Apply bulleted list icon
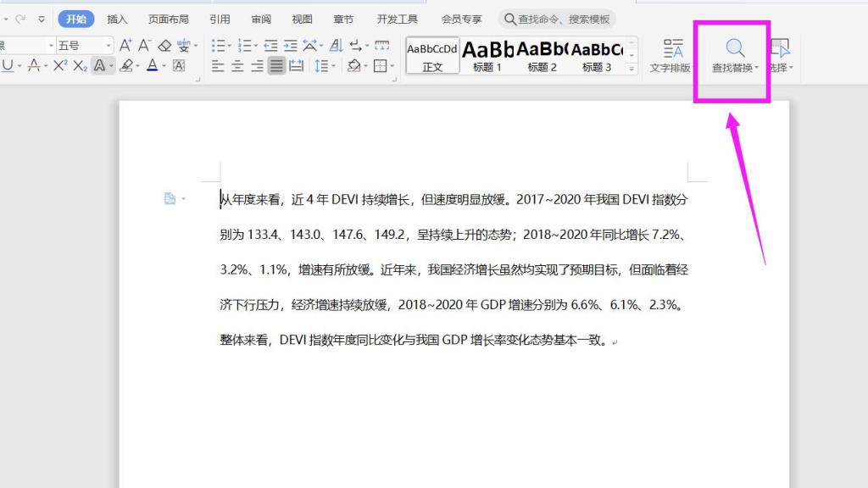Viewport: 868px width, 488px height. (218, 46)
